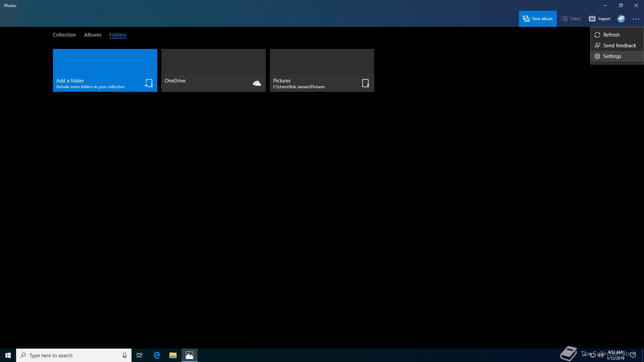Screen dimensions: 644x362
Task: Open the Pictures folder tile
Action: pyautogui.click(x=322, y=70)
